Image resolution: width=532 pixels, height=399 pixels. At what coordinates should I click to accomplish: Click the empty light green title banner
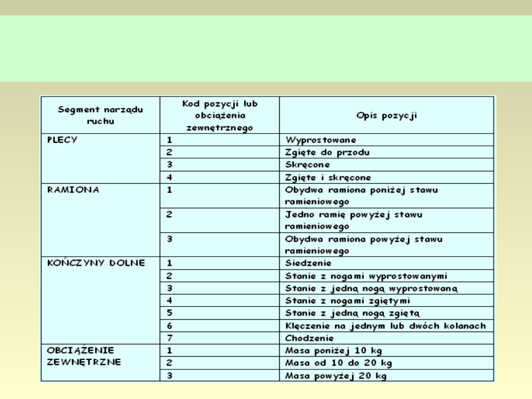point(266,48)
